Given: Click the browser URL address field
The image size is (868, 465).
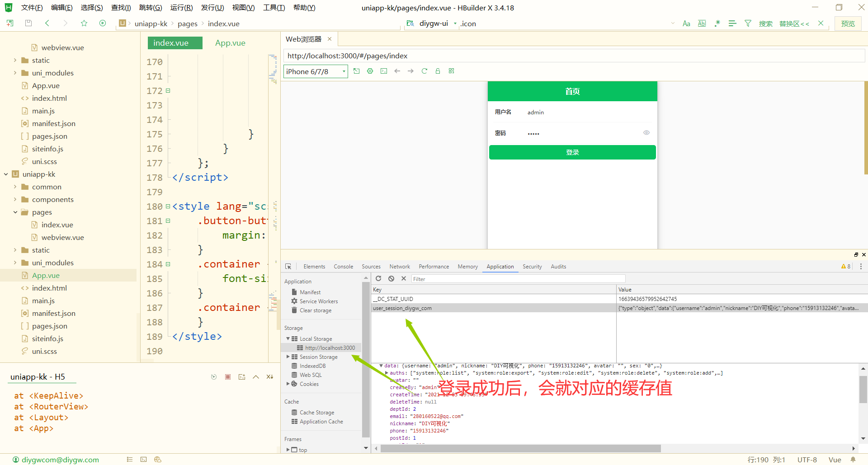Looking at the screenshot, I should [574, 56].
